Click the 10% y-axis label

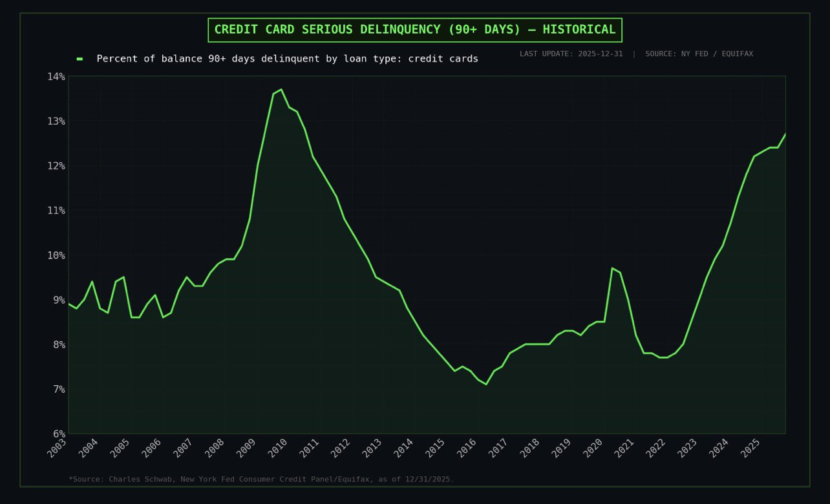pos(56,255)
